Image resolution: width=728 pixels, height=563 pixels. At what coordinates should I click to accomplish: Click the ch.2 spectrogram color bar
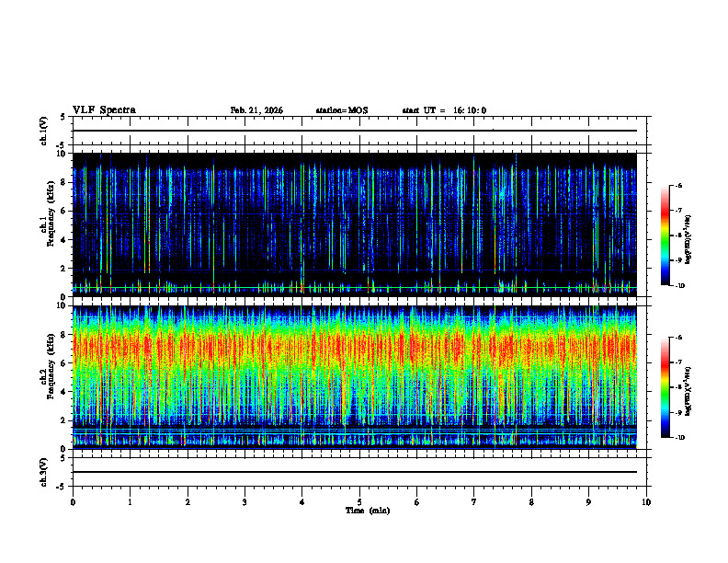coord(665,387)
